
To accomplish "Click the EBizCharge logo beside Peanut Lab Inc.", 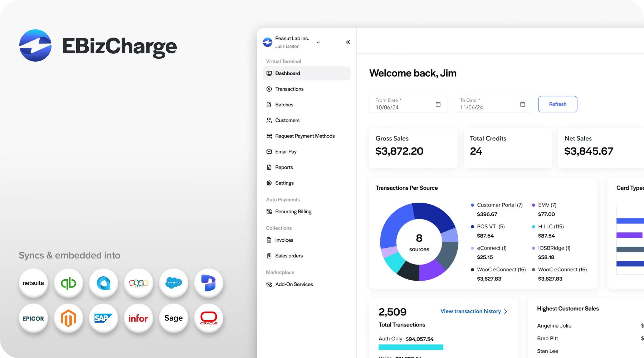I will (268, 42).
